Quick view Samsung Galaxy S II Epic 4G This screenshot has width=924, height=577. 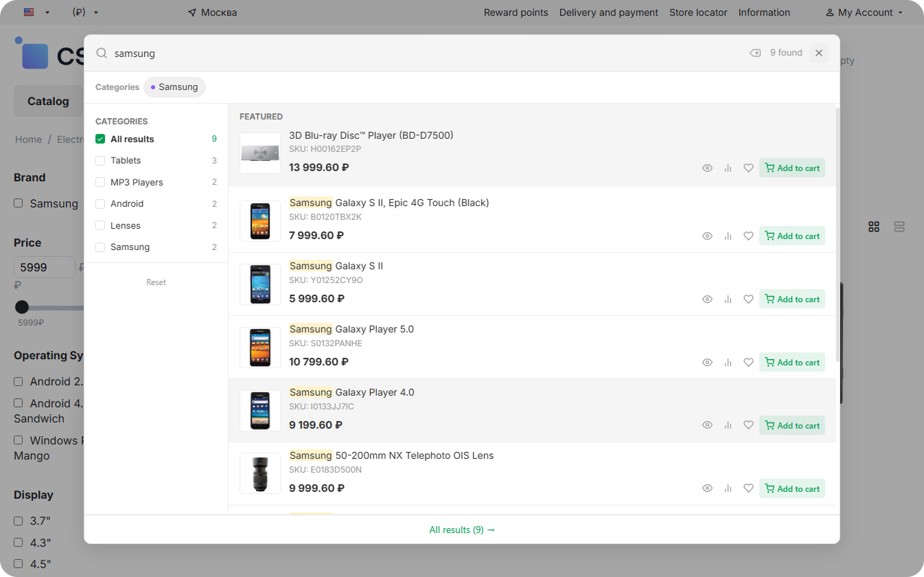[707, 236]
